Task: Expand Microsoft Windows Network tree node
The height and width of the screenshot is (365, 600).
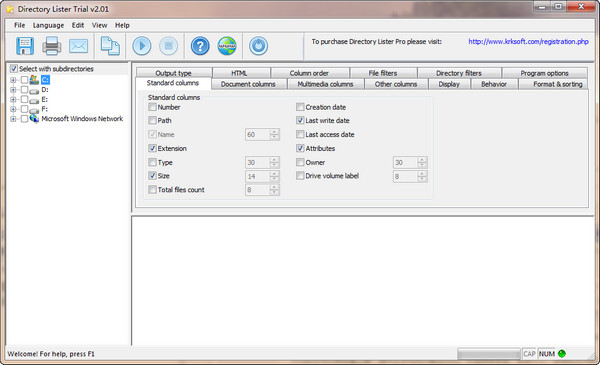Action: [x=13, y=119]
